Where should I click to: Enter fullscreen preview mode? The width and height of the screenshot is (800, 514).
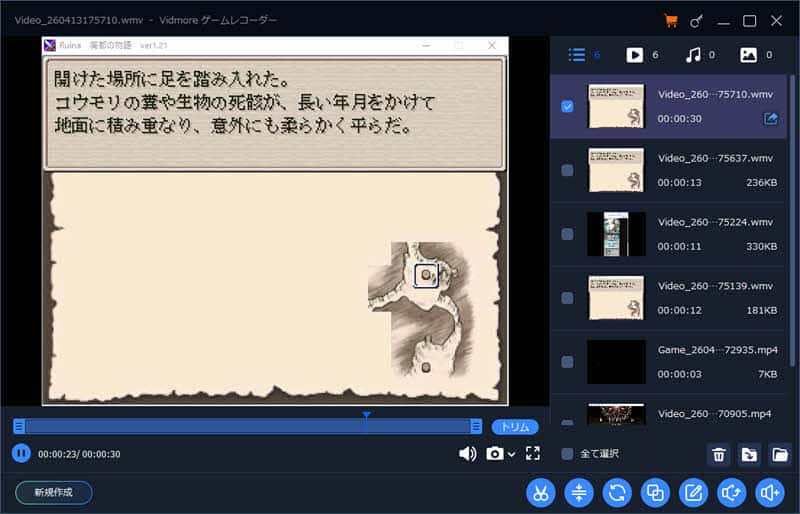(x=533, y=453)
